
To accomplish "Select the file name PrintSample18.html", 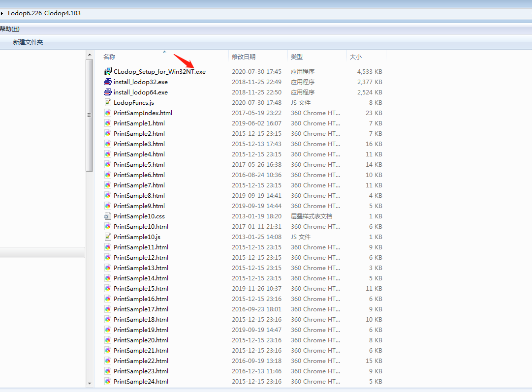I will pyautogui.click(x=141, y=320).
